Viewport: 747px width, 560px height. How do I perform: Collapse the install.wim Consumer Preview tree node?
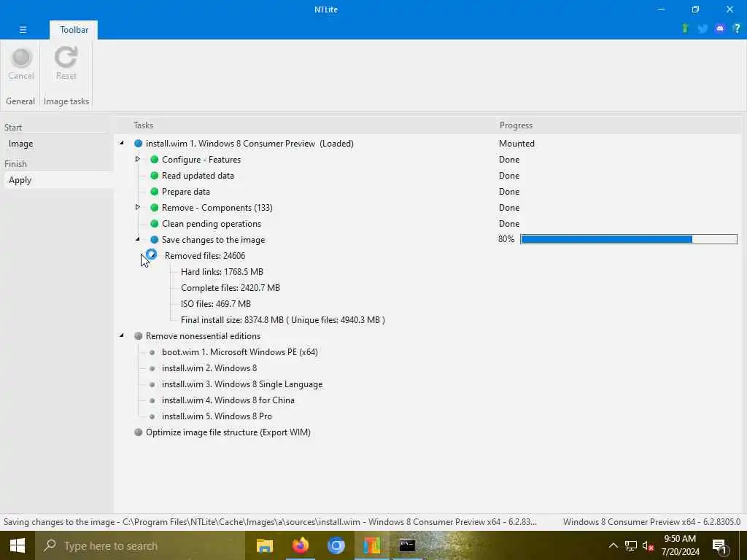coord(122,143)
